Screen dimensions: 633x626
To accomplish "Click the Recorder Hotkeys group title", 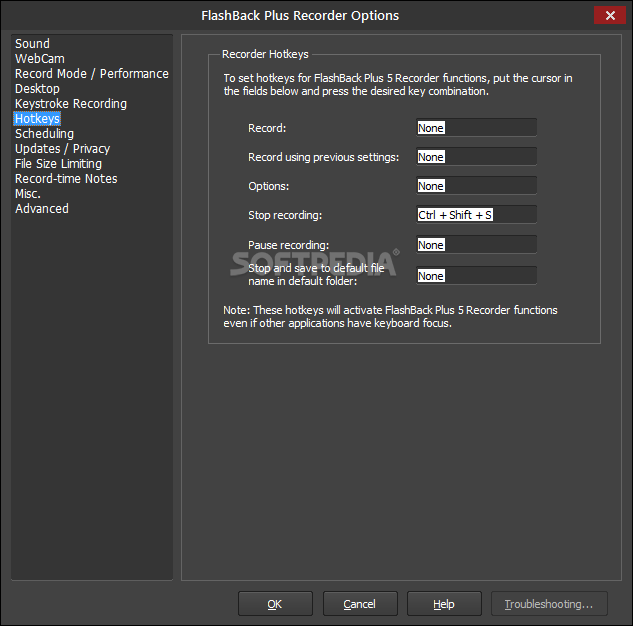I will click(265, 54).
